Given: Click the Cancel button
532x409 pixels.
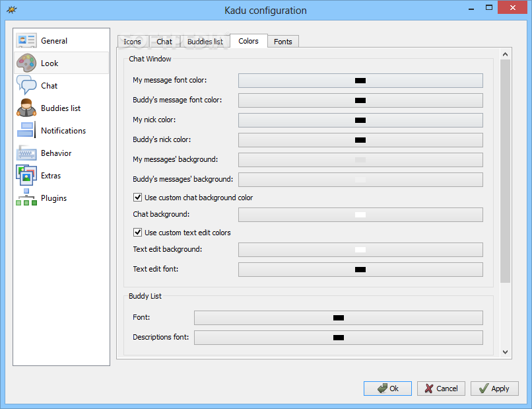Looking at the screenshot, I should click(441, 389).
